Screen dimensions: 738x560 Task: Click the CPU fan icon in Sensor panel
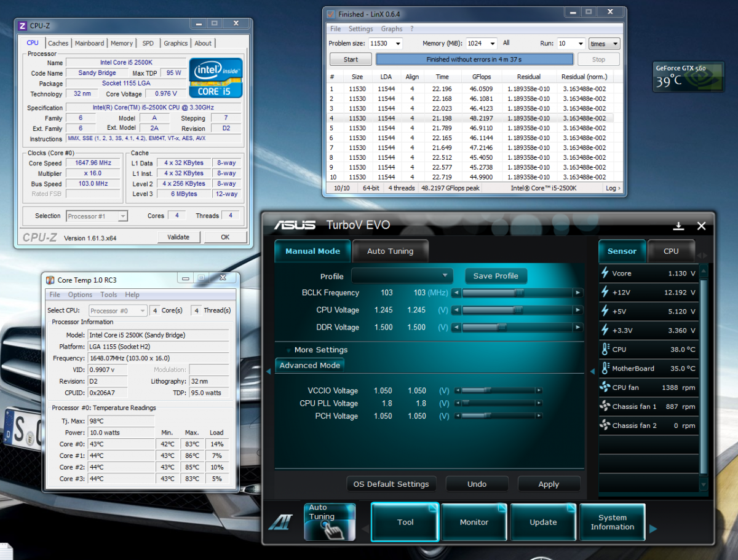[605, 387]
